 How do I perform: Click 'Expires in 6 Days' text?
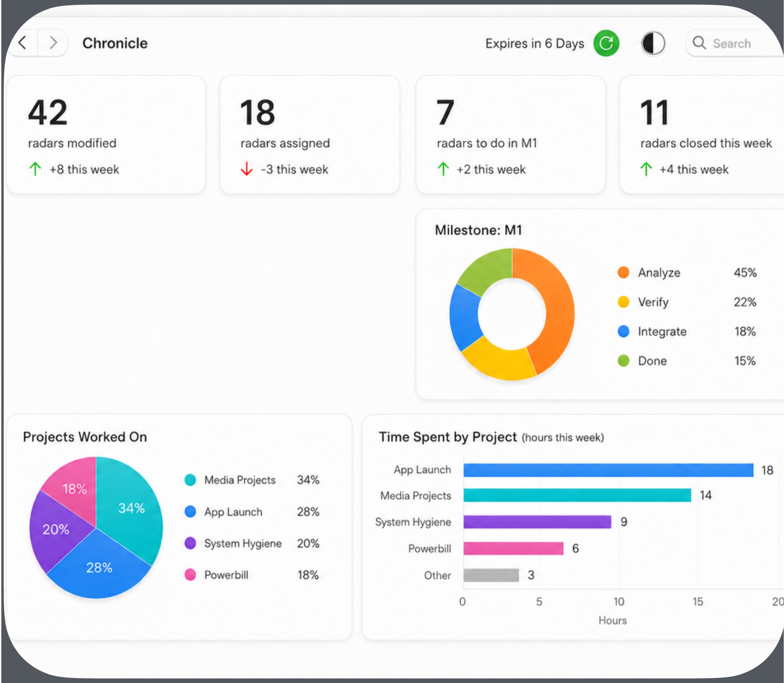pos(534,43)
